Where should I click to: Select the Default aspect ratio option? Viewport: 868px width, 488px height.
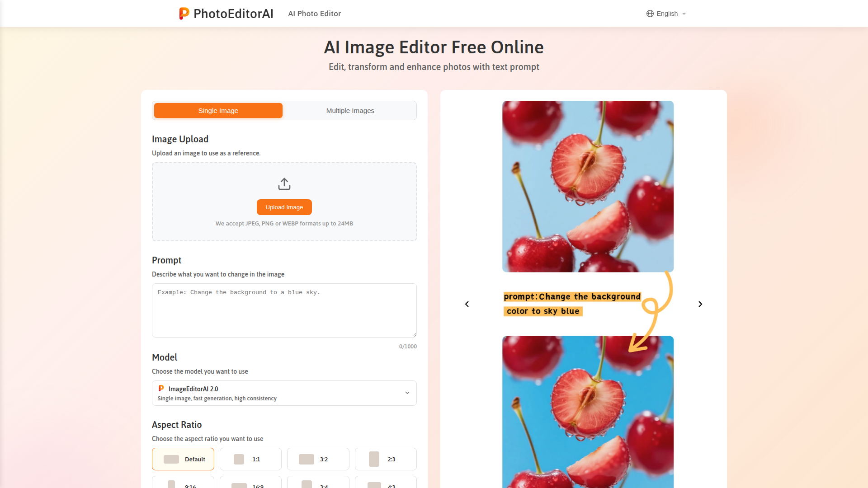tap(183, 459)
